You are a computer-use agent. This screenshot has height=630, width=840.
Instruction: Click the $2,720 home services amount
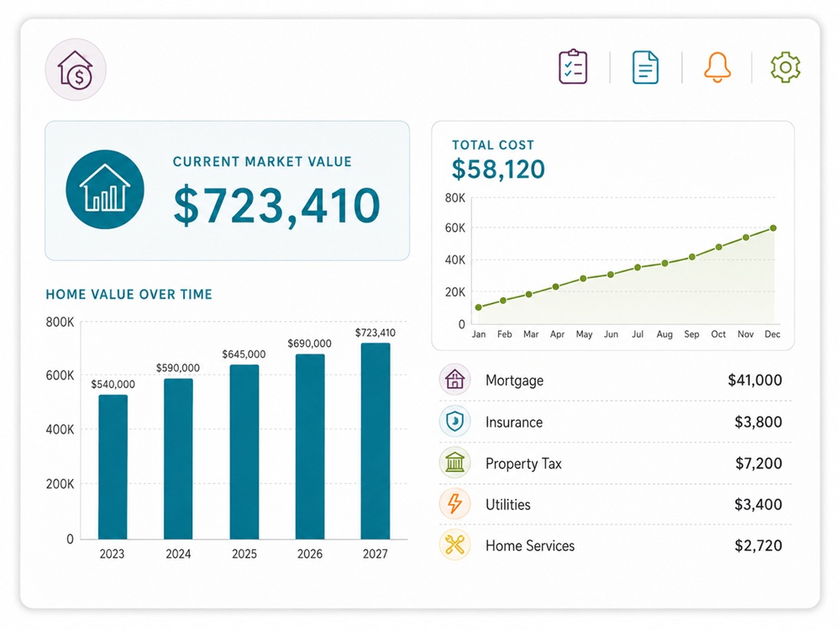[x=758, y=546]
